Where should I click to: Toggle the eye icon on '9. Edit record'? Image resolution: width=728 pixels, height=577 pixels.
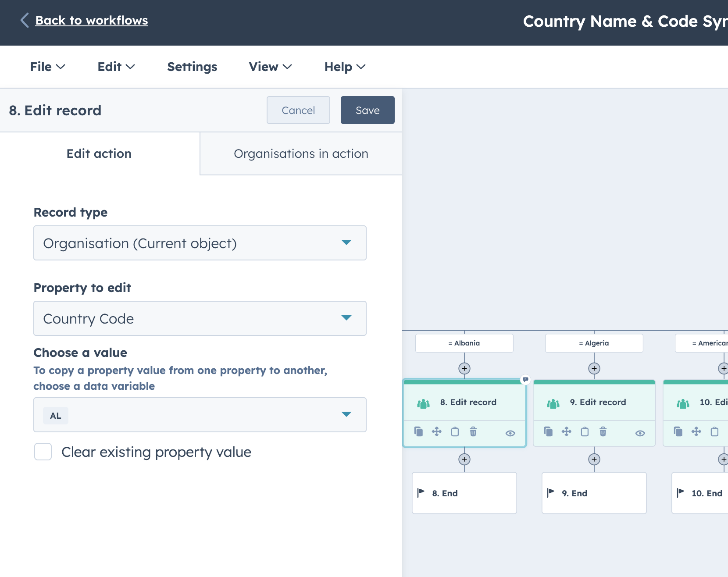640,433
